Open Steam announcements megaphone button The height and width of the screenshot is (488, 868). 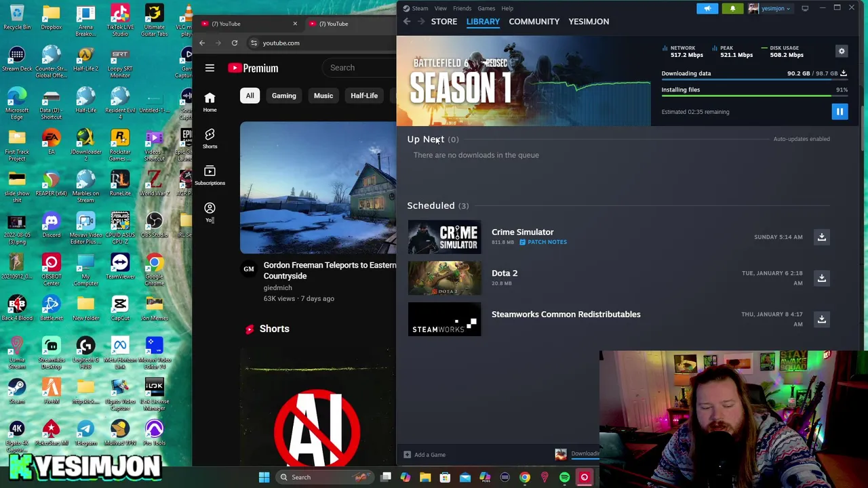(x=707, y=8)
